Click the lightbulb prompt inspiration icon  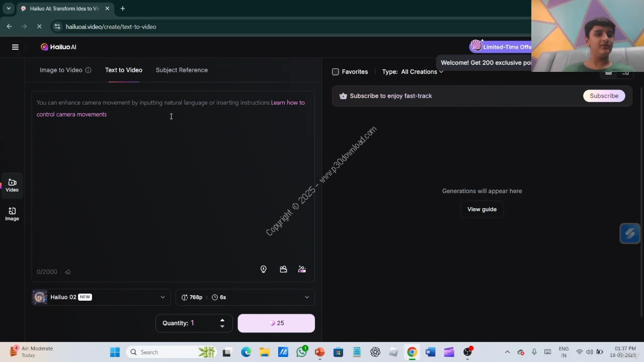pyautogui.click(x=263, y=269)
